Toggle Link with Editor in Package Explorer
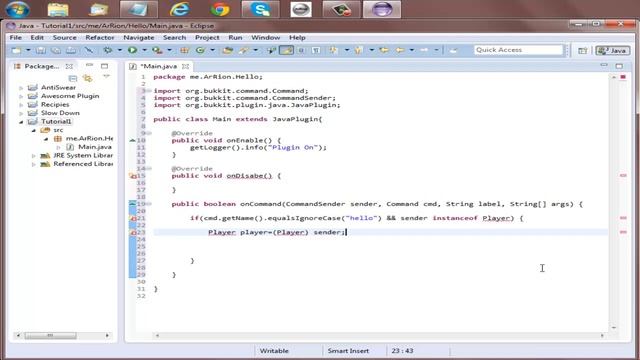640x360 pixels. pyautogui.click(x=87, y=78)
